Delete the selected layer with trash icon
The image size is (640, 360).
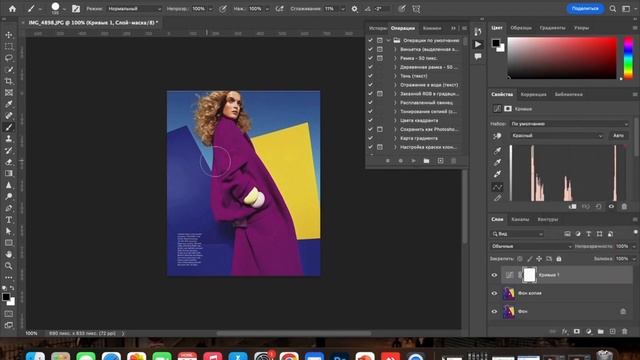pyautogui.click(x=624, y=331)
